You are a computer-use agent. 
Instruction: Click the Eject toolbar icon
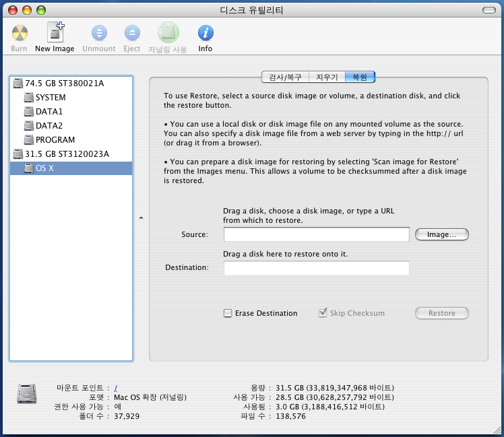click(x=132, y=32)
